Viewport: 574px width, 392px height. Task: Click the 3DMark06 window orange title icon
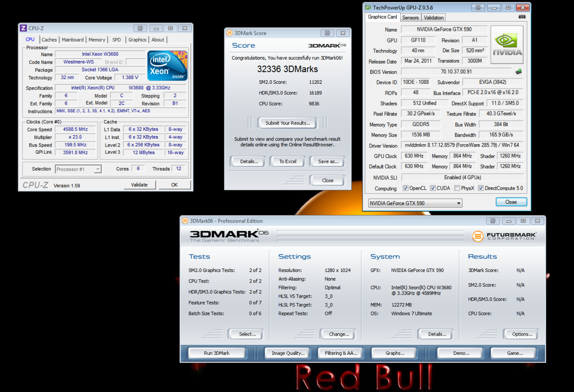(x=185, y=220)
